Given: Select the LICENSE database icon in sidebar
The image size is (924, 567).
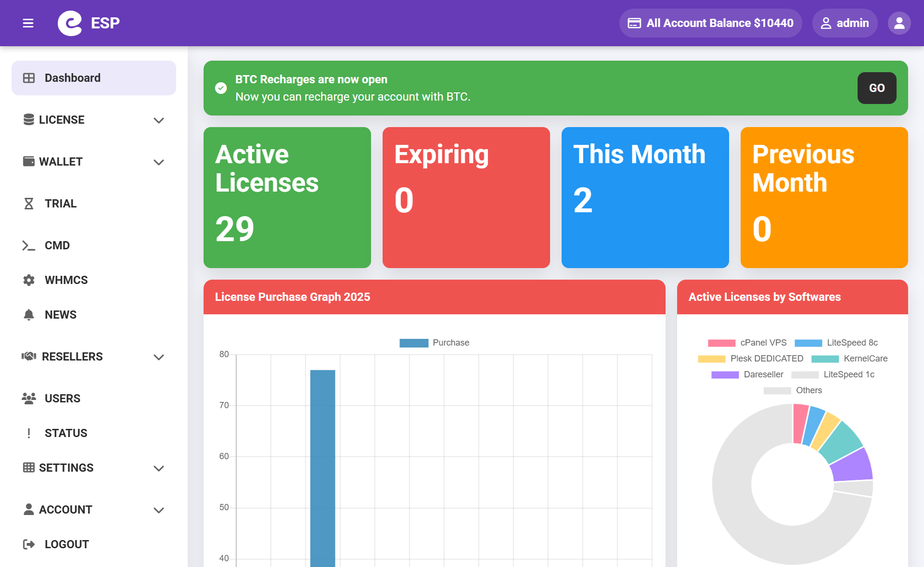Looking at the screenshot, I should point(29,120).
